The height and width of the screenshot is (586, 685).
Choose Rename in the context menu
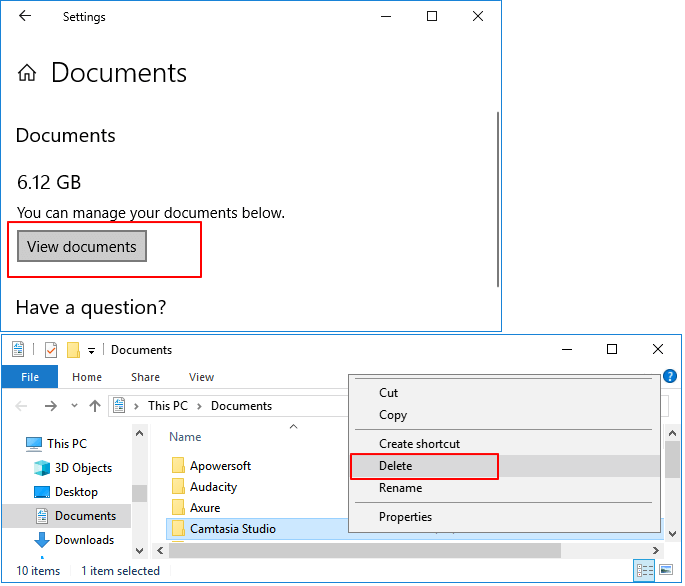pos(400,488)
